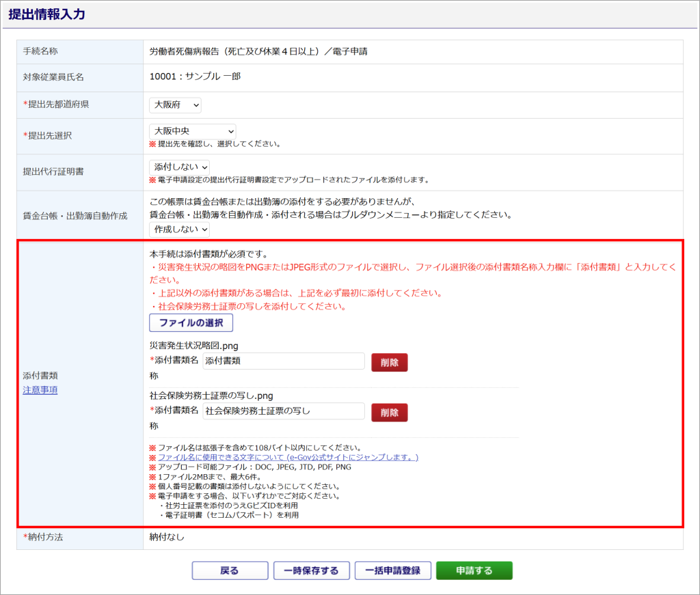Click the 提出情報入力 page heading
This screenshot has width=700, height=595.
point(46,14)
